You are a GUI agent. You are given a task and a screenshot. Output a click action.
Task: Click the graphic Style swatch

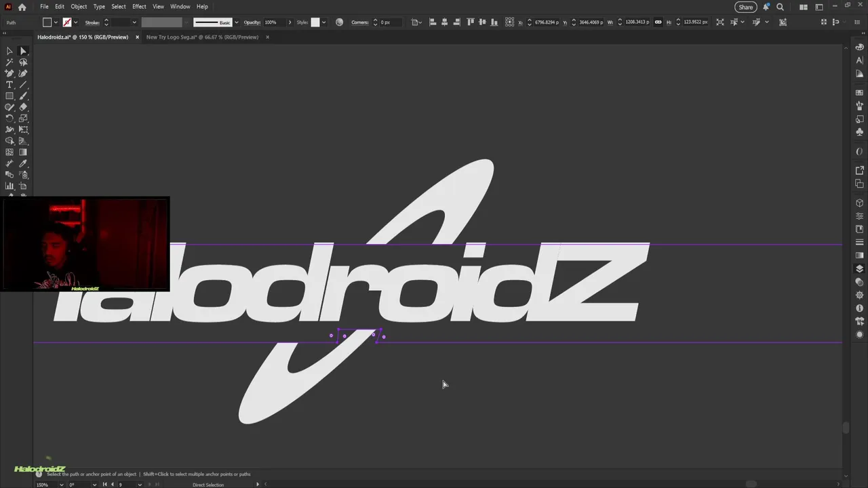[315, 22]
